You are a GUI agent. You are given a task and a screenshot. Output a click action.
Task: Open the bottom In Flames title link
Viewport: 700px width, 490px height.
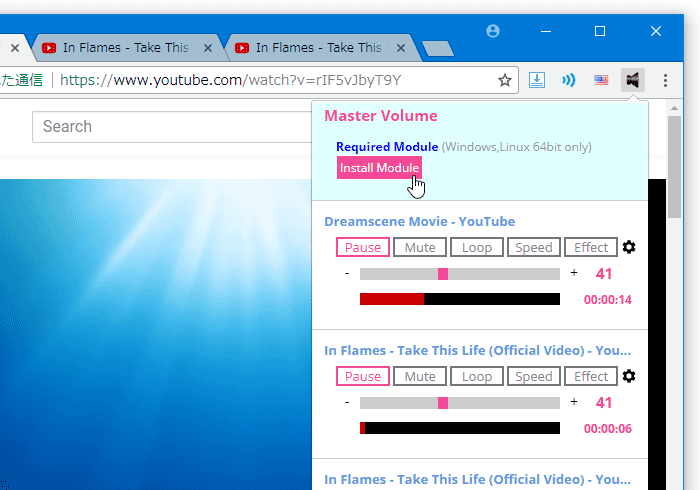[x=477, y=479]
